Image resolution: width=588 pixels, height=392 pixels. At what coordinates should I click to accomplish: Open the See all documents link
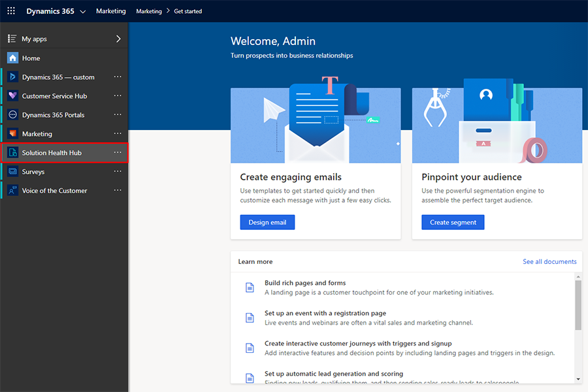pyautogui.click(x=549, y=261)
